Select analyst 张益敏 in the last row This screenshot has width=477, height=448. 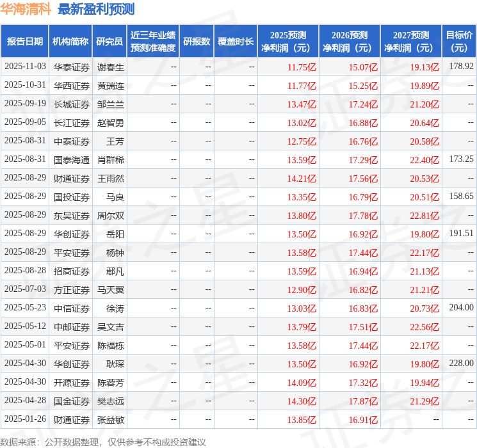click(110, 419)
